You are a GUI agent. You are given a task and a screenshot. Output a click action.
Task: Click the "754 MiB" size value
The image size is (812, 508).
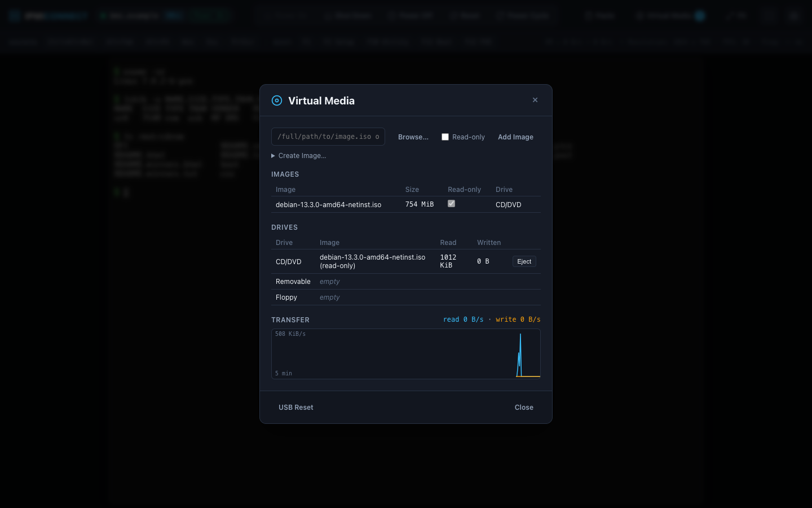pyautogui.click(x=420, y=204)
